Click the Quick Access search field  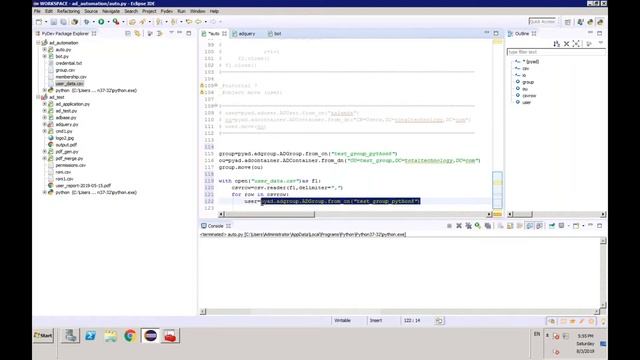542,21
